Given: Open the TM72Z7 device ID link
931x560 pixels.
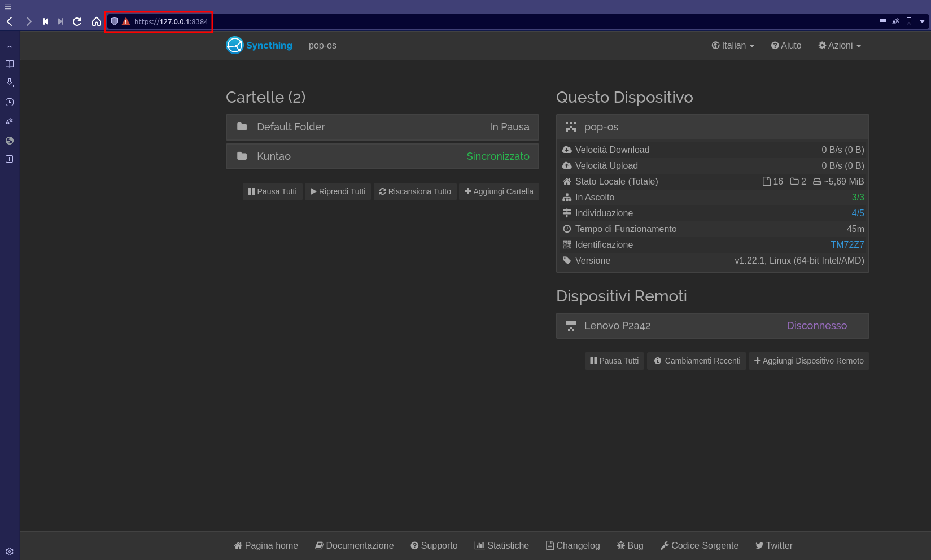Looking at the screenshot, I should [847, 244].
